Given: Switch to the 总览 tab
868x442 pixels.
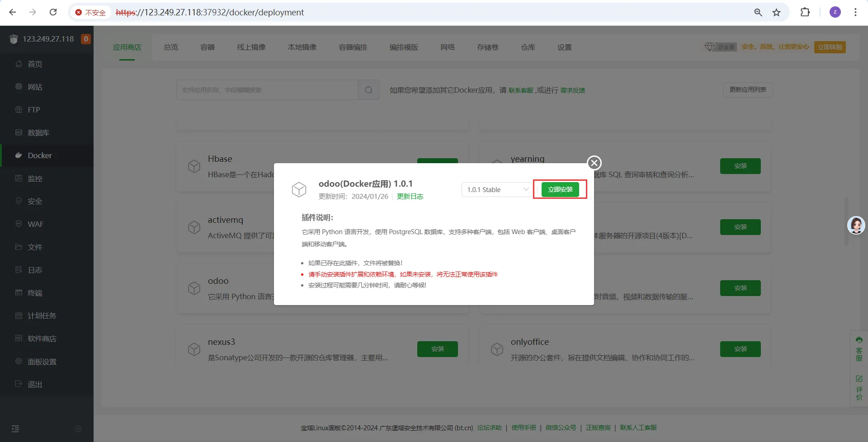Looking at the screenshot, I should click(x=171, y=47).
